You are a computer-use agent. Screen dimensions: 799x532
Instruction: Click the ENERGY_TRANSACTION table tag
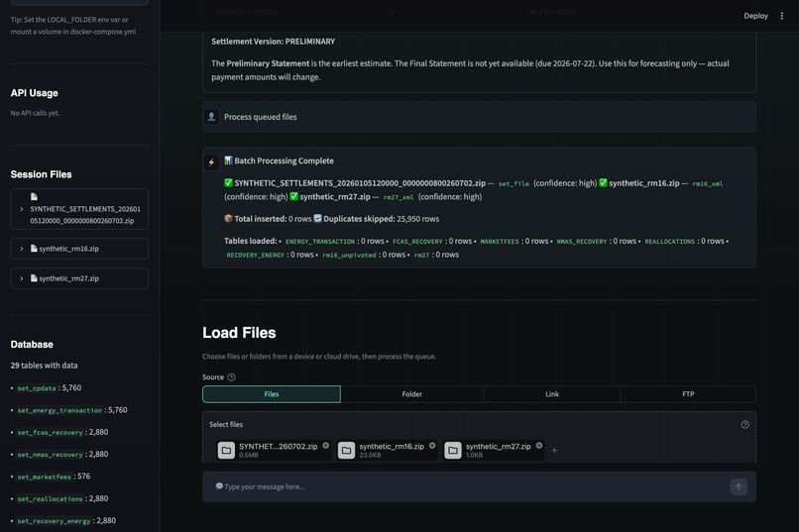click(320, 242)
